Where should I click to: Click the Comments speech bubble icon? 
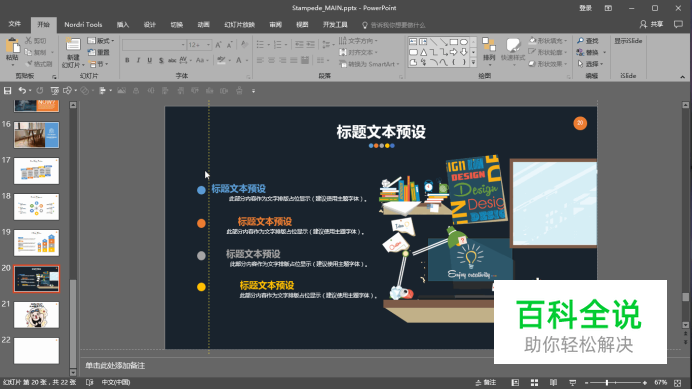click(x=678, y=24)
